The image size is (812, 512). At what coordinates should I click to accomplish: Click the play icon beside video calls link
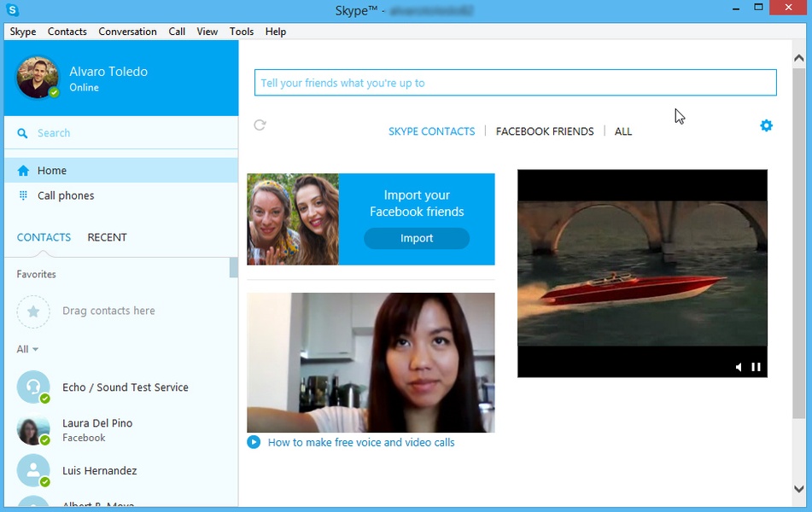point(254,442)
